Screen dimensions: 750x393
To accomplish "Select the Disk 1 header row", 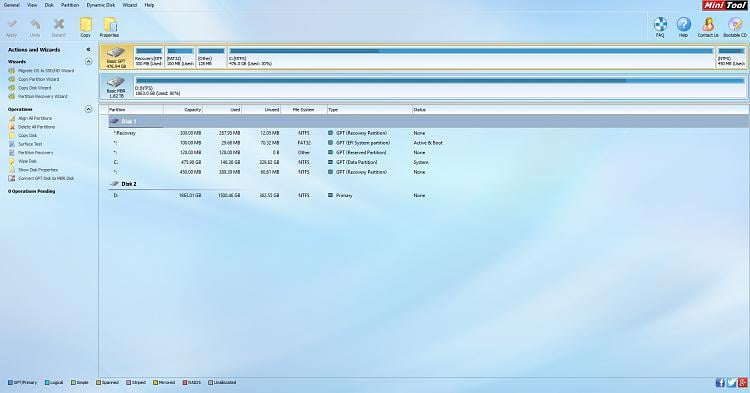I will (x=429, y=121).
